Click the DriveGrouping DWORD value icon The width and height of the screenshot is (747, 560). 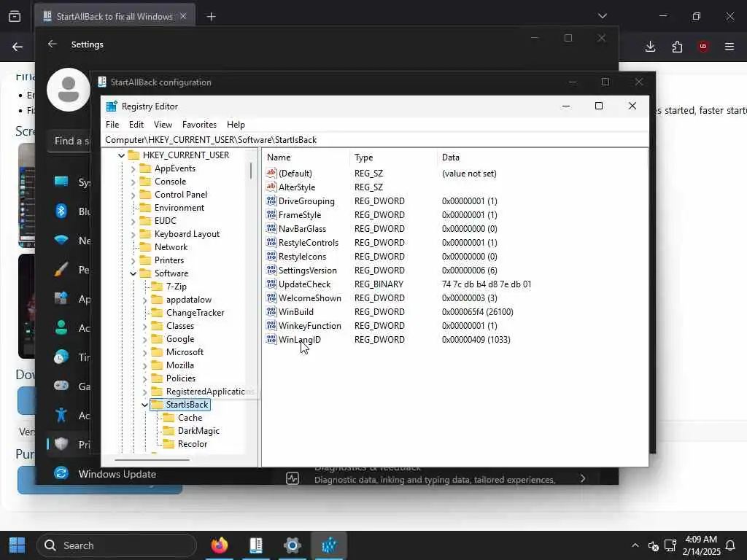click(x=271, y=201)
